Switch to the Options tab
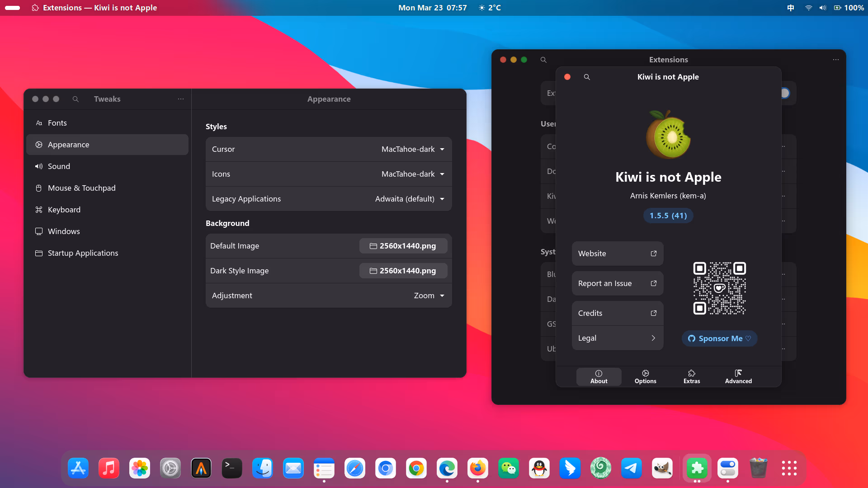The width and height of the screenshot is (868, 488). (x=646, y=376)
